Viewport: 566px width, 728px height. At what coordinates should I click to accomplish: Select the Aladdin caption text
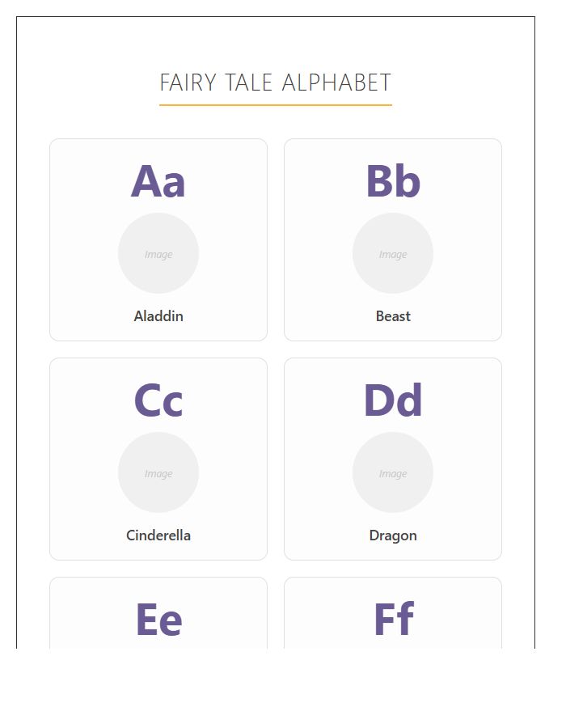click(158, 315)
